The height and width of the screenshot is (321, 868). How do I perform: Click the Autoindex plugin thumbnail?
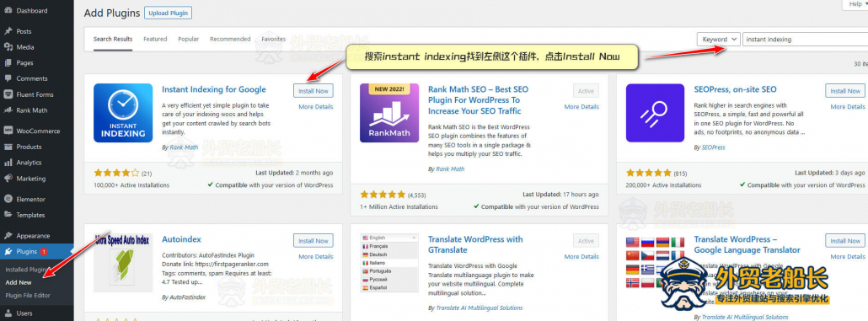point(123,262)
